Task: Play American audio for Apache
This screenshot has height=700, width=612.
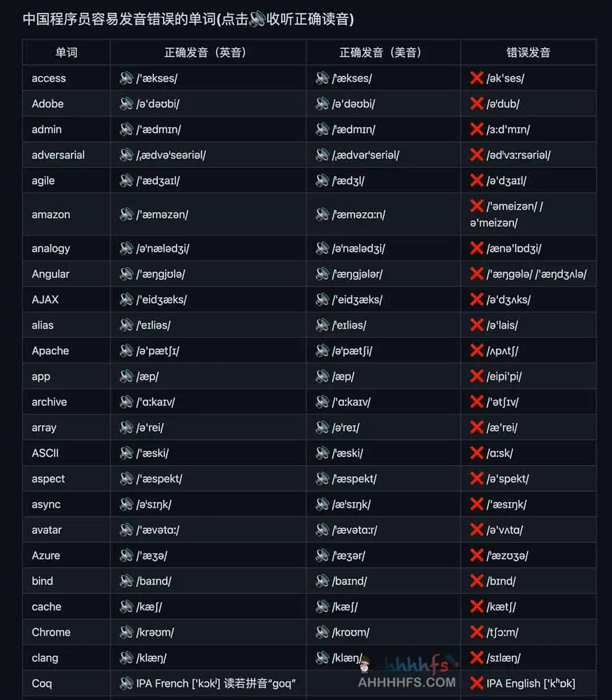Action: [x=322, y=351]
